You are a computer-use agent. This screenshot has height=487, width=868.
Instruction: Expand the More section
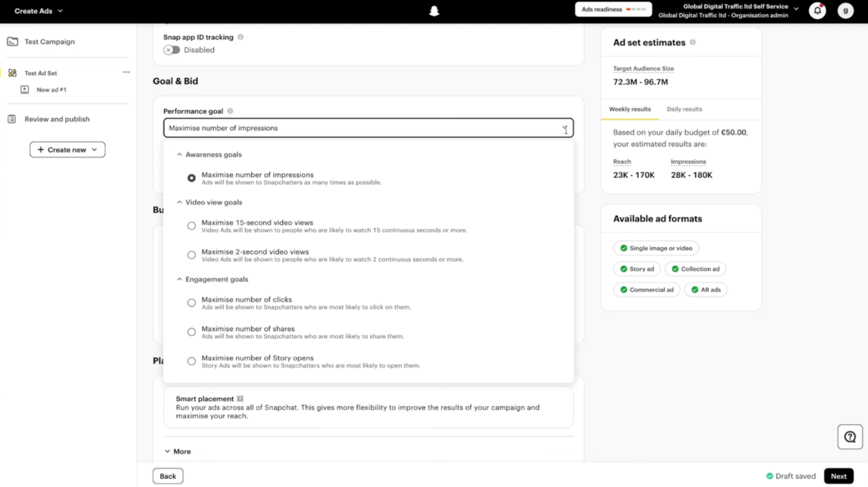point(178,451)
